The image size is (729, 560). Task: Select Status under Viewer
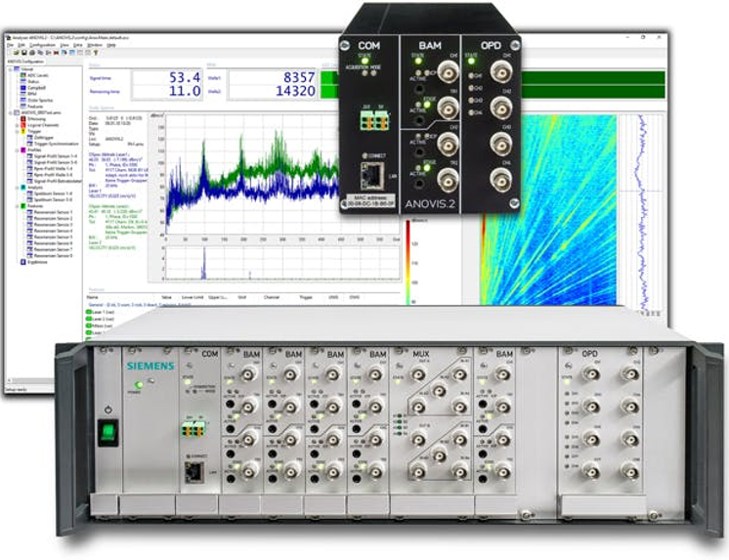(x=33, y=81)
